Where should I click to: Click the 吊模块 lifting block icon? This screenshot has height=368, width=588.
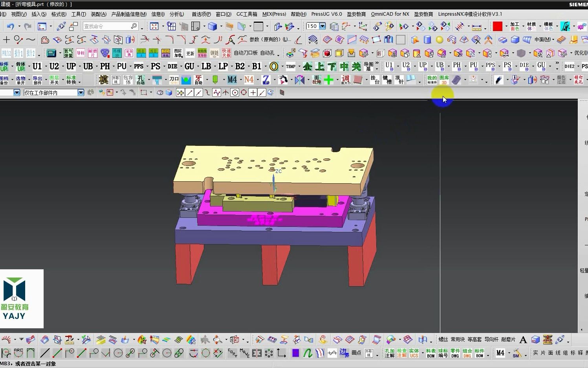pyautogui.click(x=117, y=53)
